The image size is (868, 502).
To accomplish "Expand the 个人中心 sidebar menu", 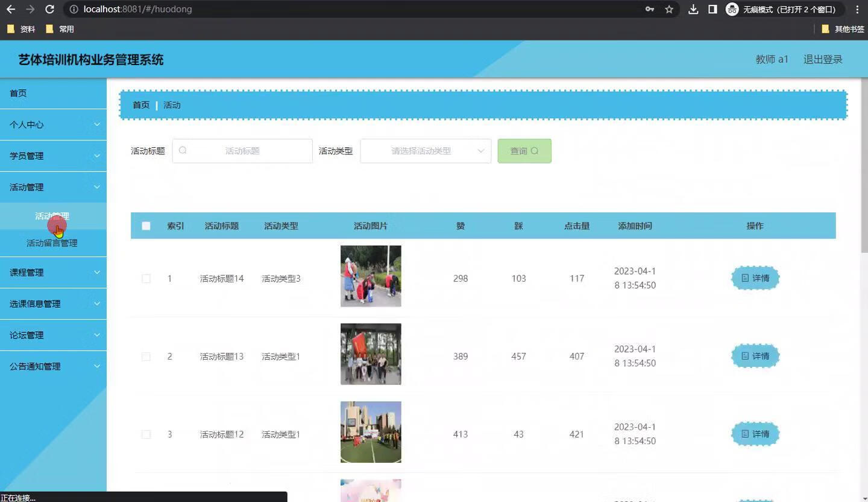I will pos(53,124).
